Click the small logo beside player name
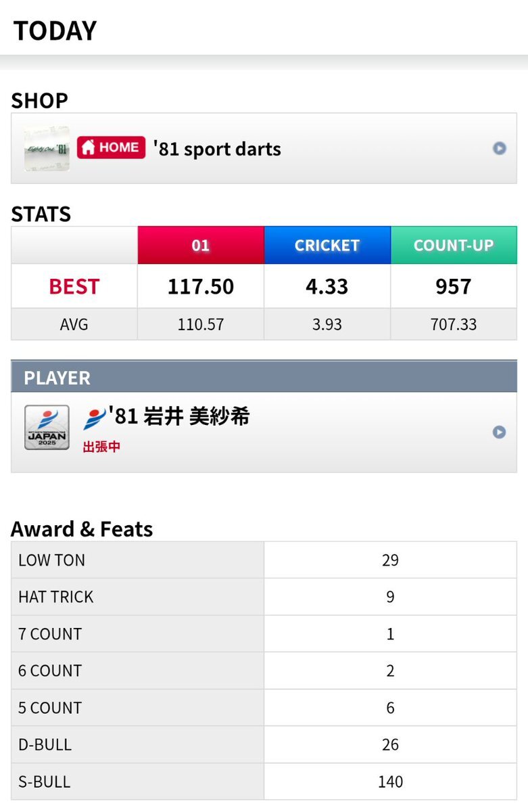 pos(95,419)
